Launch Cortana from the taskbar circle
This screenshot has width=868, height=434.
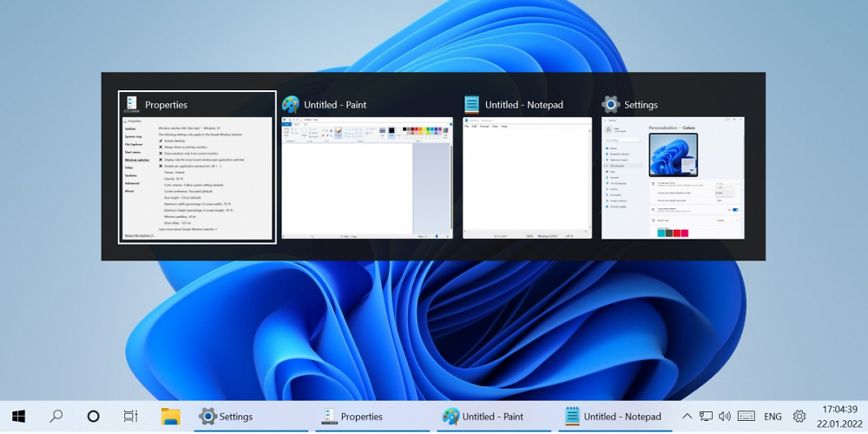tap(93, 417)
